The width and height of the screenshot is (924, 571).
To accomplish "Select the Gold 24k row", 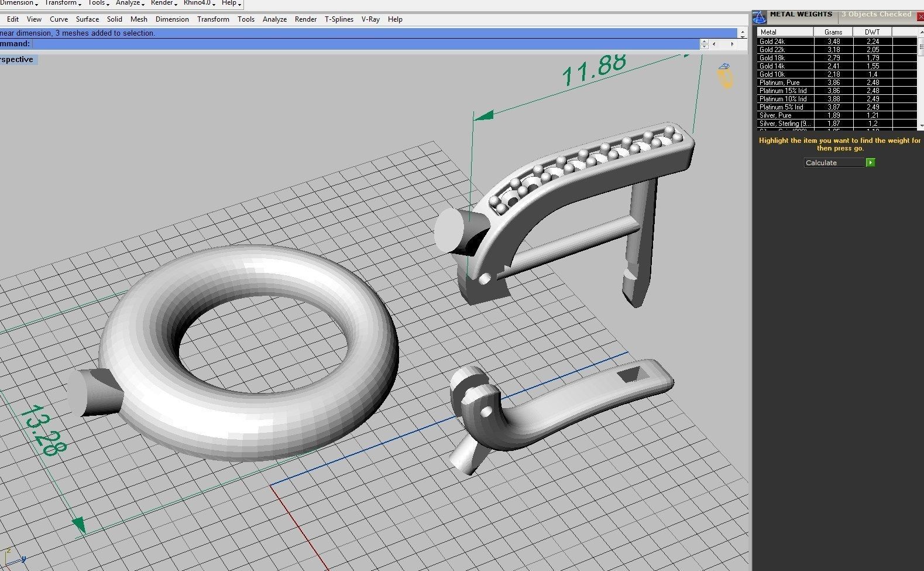I will [837, 42].
